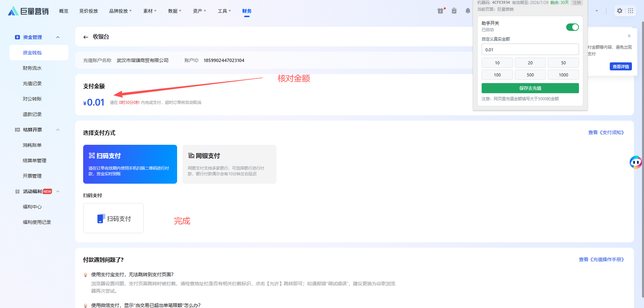Choose the 20 preset amount
The width and height of the screenshot is (644, 308).
click(530, 63)
